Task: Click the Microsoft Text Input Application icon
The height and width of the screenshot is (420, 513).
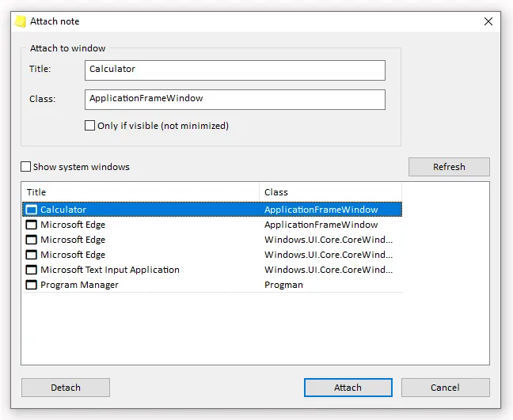Action: coord(31,270)
